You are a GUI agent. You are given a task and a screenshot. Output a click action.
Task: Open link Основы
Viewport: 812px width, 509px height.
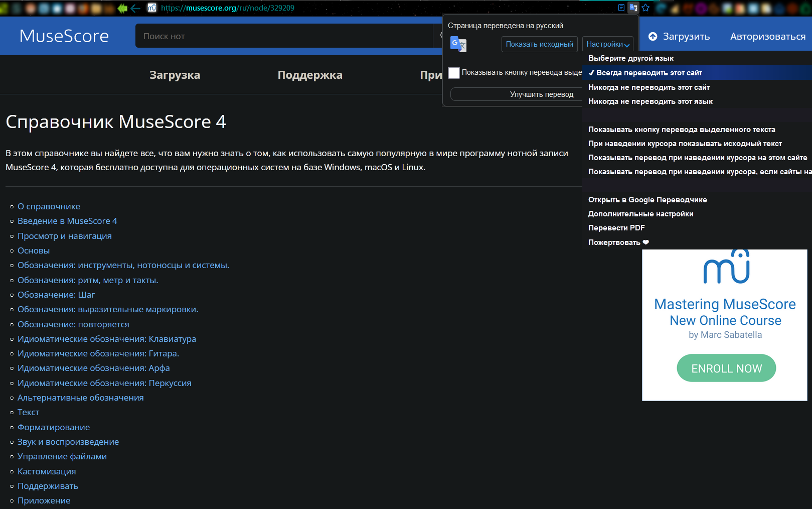pos(34,250)
